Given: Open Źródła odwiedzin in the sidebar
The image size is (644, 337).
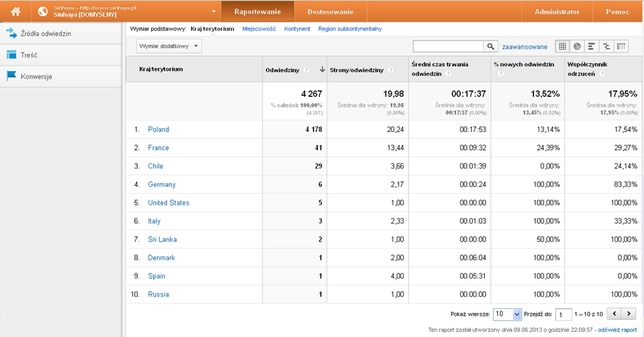Looking at the screenshot, I should pos(46,33).
